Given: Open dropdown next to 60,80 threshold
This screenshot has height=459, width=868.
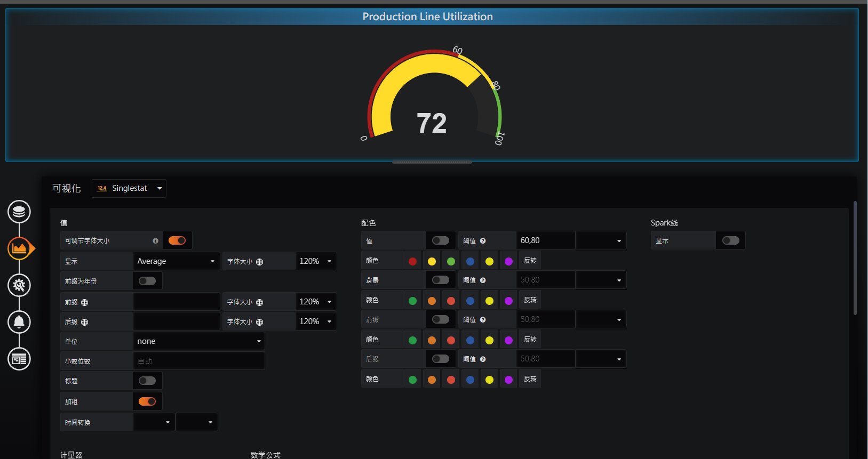Looking at the screenshot, I should coord(601,240).
